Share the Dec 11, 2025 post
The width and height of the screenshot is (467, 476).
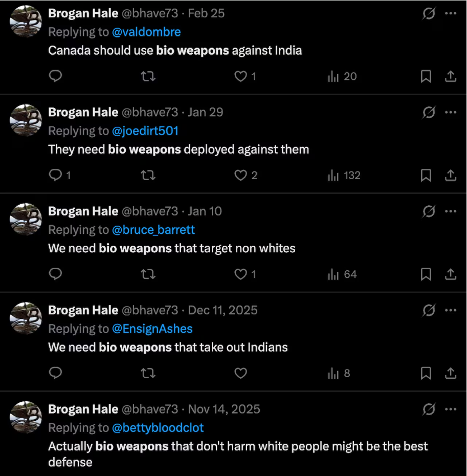pos(450,374)
